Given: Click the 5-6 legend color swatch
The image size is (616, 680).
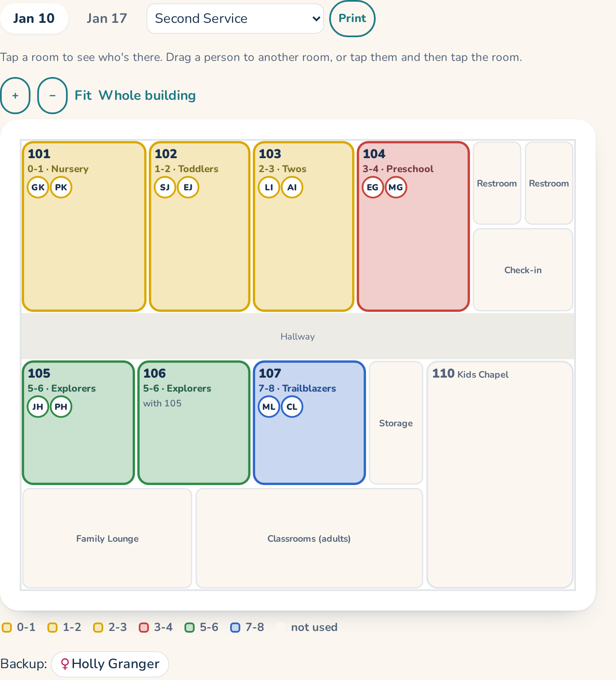Looking at the screenshot, I should [x=190, y=628].
